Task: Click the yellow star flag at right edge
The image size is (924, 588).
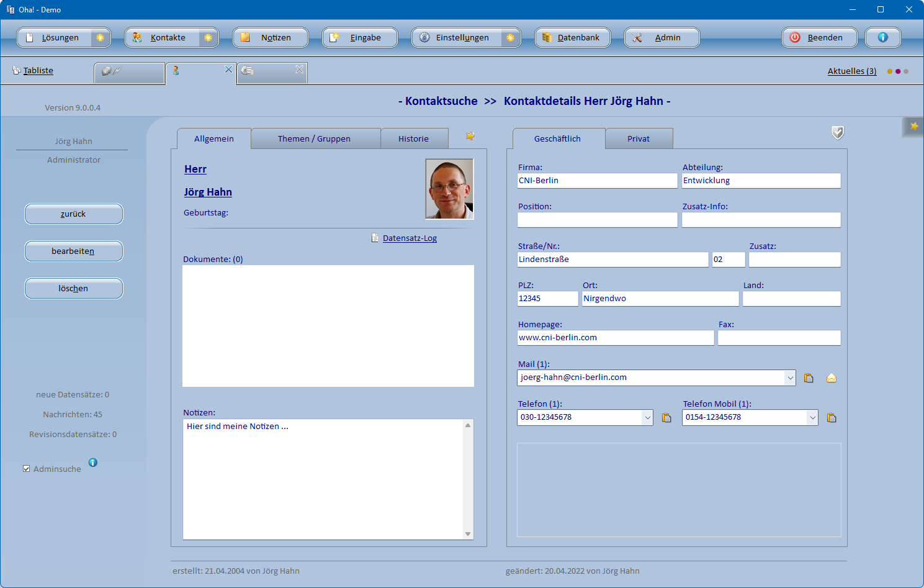Action: (x=913, y=126)
